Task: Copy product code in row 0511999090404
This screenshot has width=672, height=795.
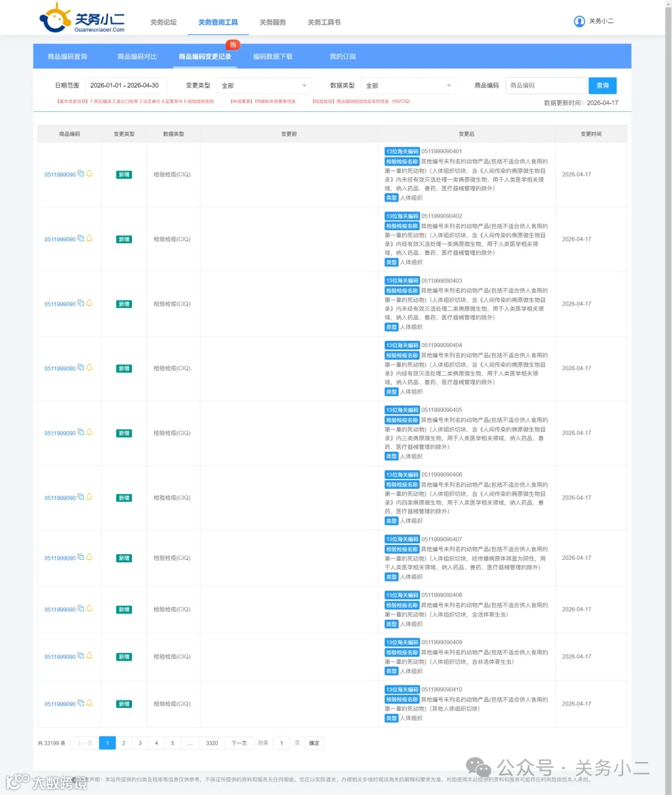Action: (81, 368)
